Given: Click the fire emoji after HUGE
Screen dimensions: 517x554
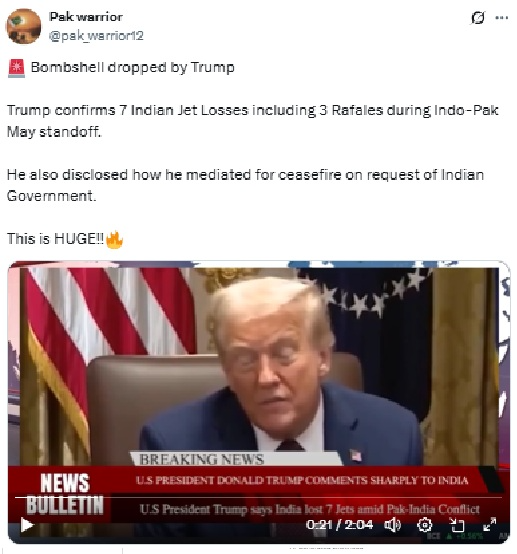Looking at the screenshot, I should coord(114,240).
